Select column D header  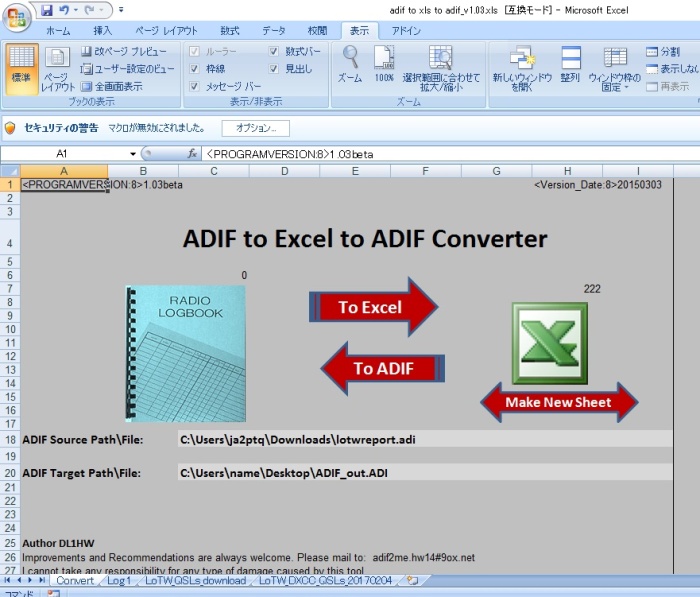(284, 171)
